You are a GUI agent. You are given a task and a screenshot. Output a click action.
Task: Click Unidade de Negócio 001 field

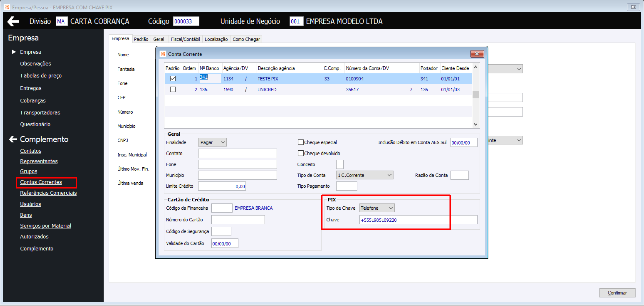[296, 21]
